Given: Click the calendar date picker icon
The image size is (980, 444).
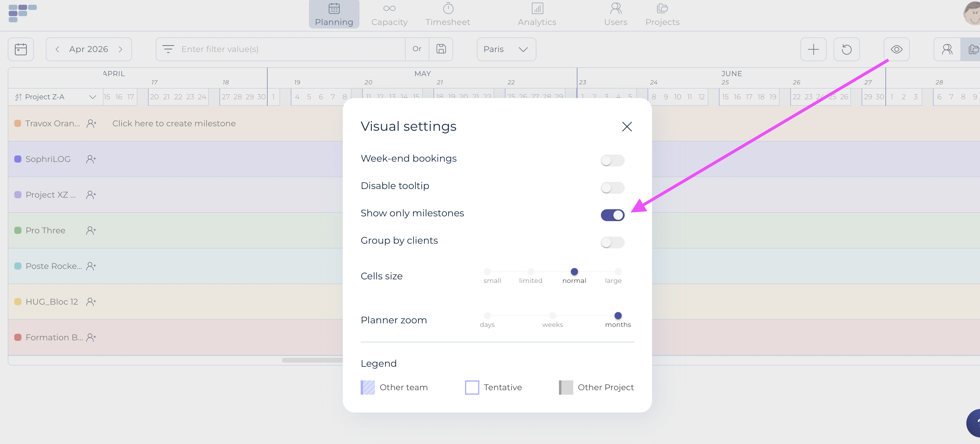Looking at the screenshot, I should point(21,49).
